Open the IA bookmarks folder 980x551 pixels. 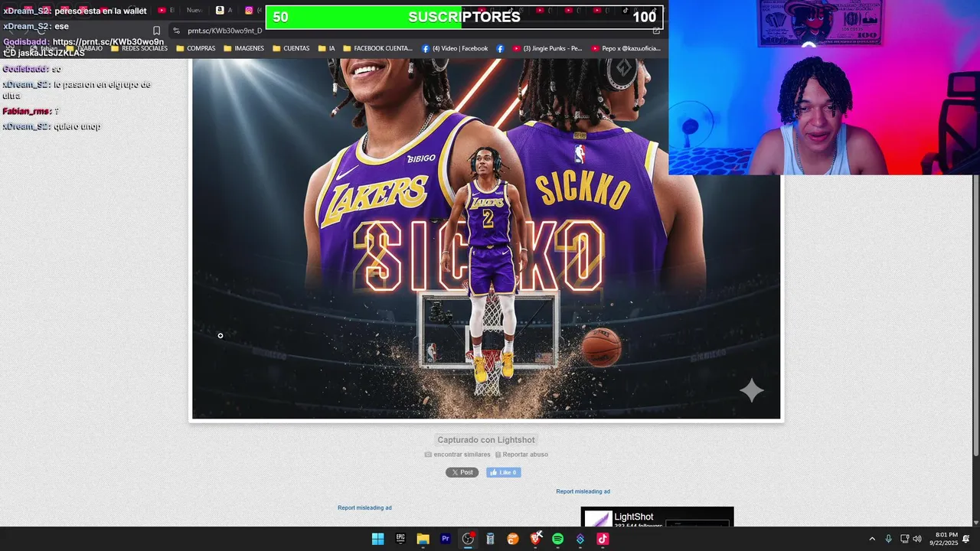pyautogui.click(x=327, y=48)
